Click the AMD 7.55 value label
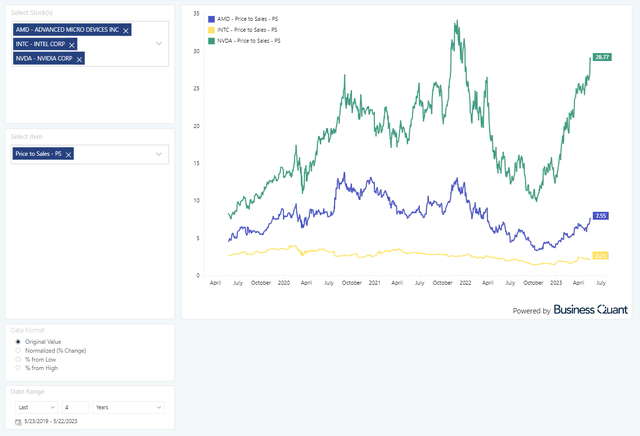The height and width of the screenshot is (436, 640). tap(601, 216)
